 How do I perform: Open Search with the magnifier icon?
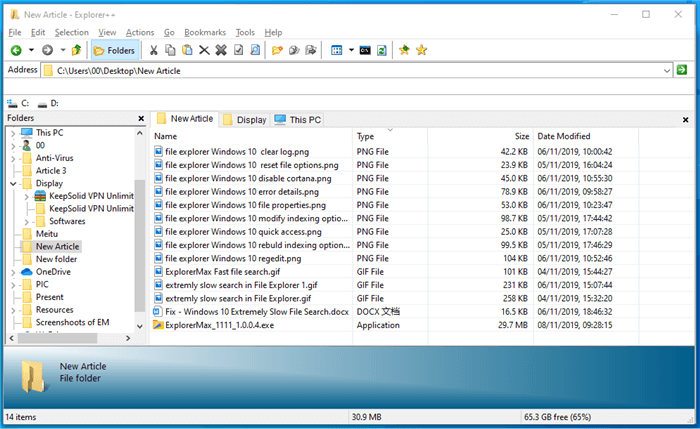[255, 50]
